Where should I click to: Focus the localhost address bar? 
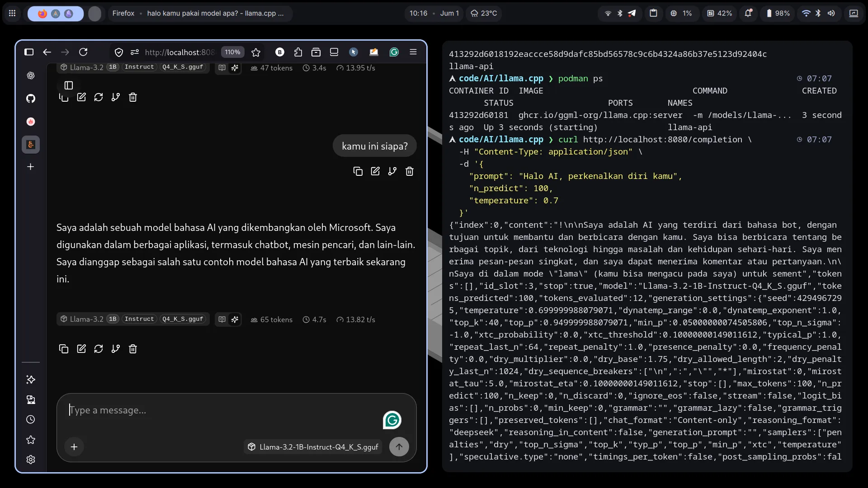pyautogui.click(x=179, y=52)
